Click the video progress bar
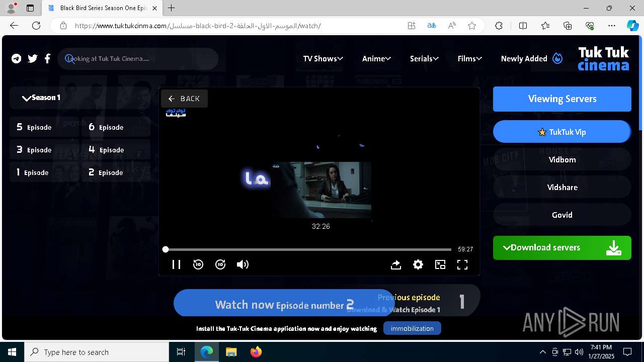 (x=308, y=249)
